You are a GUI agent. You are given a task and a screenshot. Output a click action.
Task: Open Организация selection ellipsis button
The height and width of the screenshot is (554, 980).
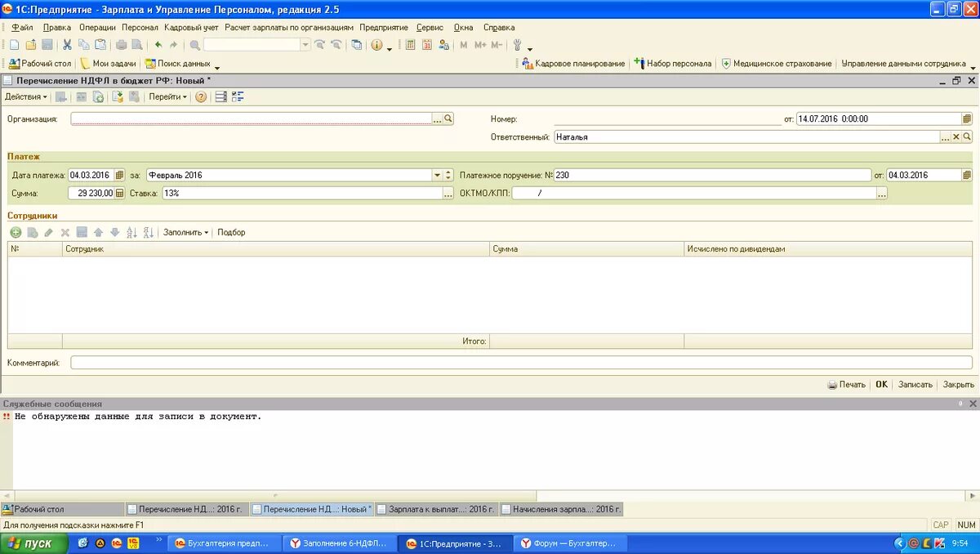[437, 118]
